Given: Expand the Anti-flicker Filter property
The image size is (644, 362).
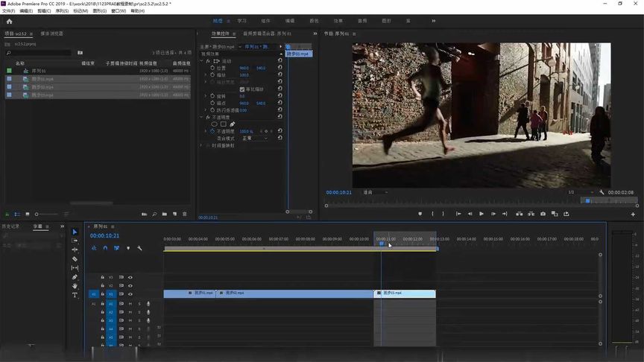Looking at the screenshot, I should coord(206,110).
